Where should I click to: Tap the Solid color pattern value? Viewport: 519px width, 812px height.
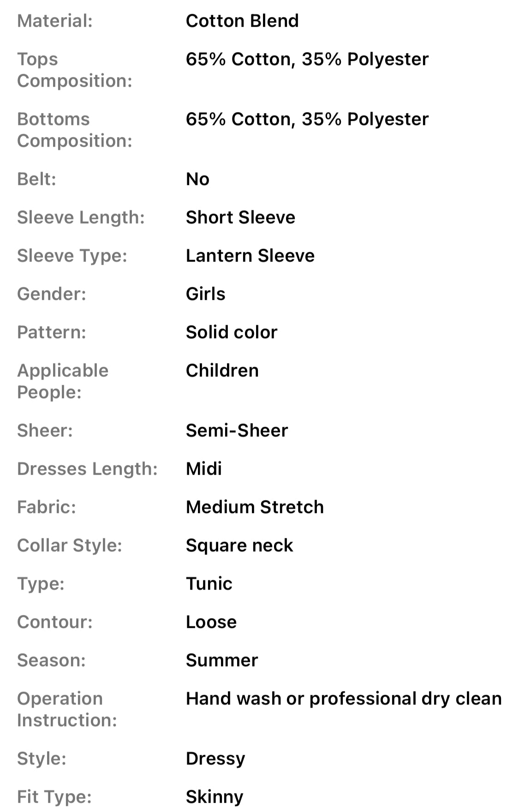(x=232, y=332)
